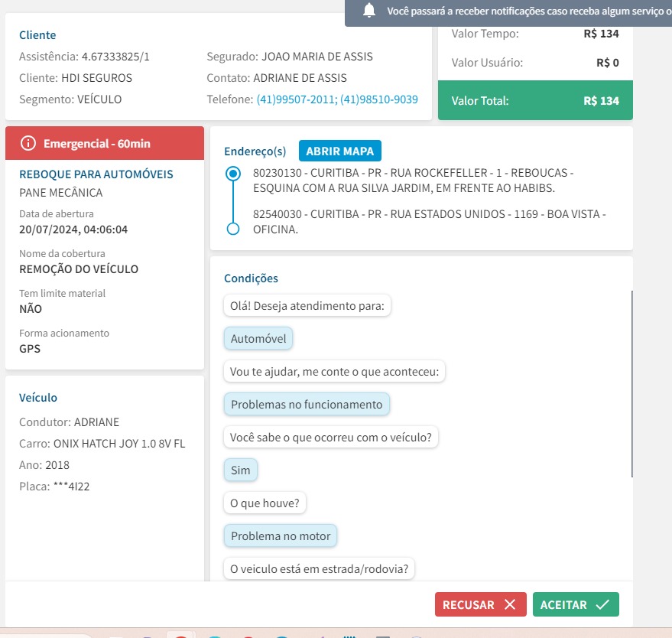Click the notification message banner text

(x=529, y=11)
